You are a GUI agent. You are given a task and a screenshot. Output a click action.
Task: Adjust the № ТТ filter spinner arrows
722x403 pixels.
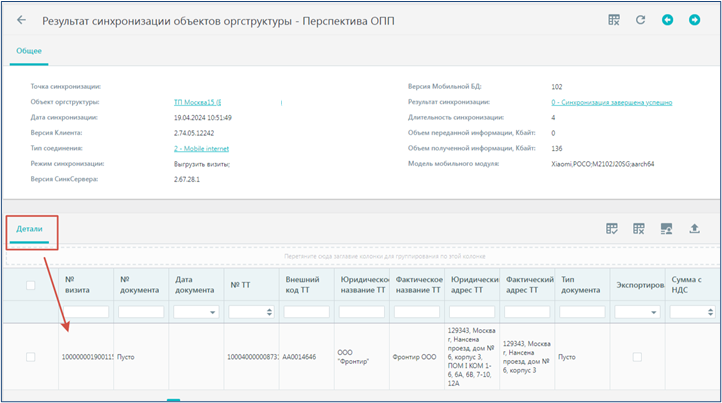[x=269, y=312]
